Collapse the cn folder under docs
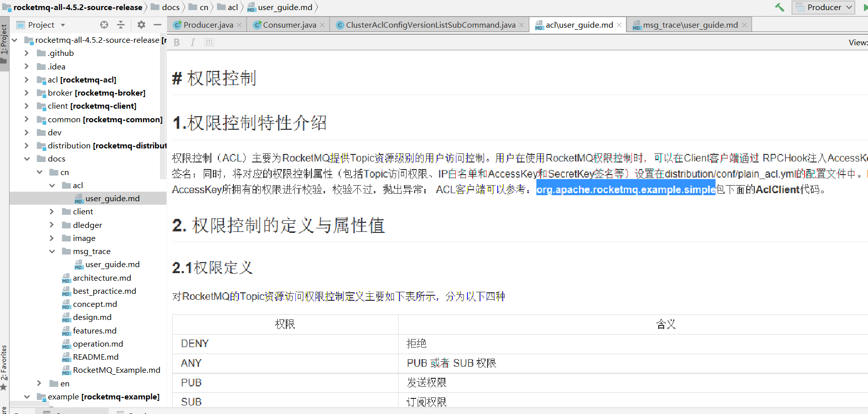 (39, 172)
